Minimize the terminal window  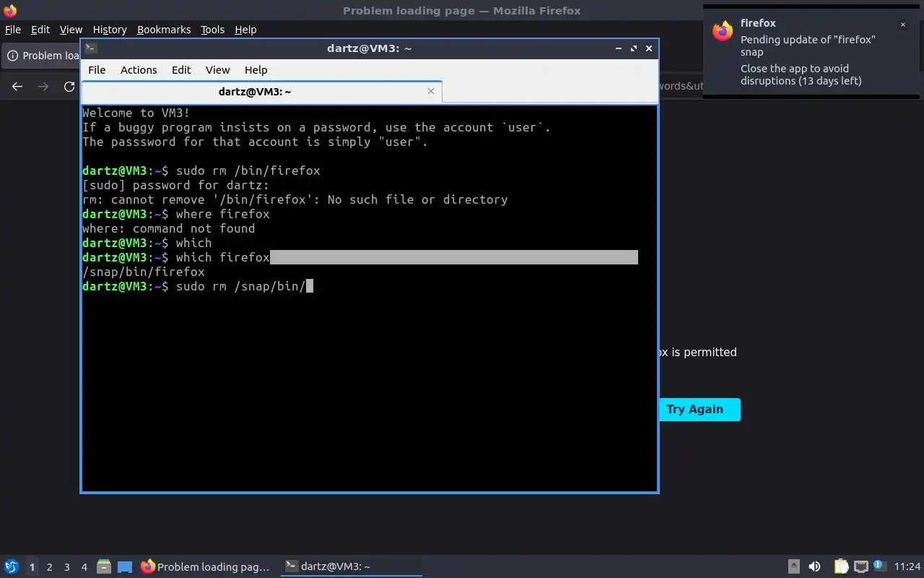[x=619, y=48]
